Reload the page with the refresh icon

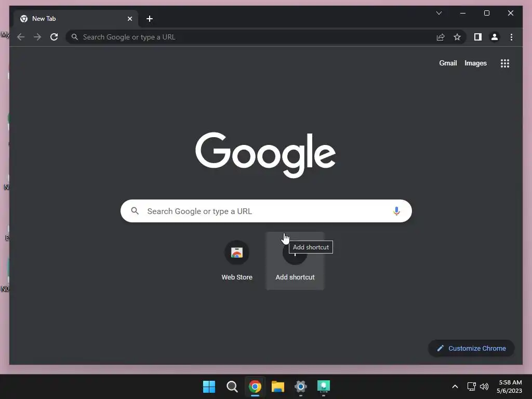pyautogui.click(x=54, y=37)
